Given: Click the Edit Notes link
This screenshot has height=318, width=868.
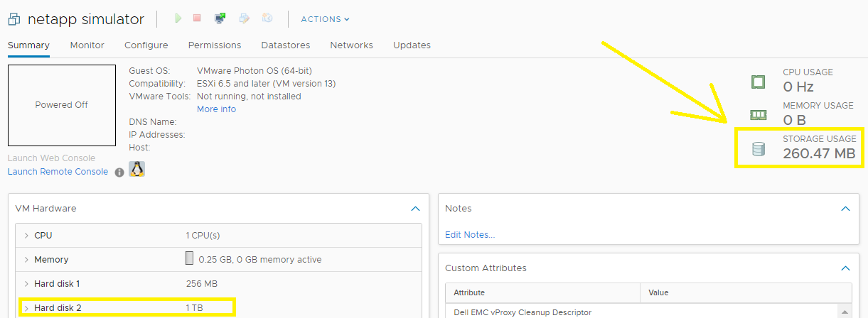Looking at the screenshot, I should tap(470, 235).
